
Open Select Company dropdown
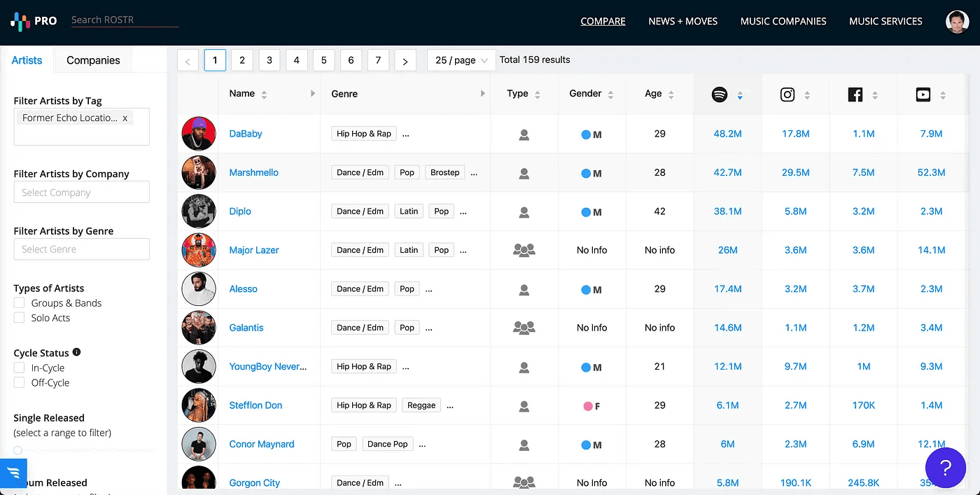(x=81, y=193)
